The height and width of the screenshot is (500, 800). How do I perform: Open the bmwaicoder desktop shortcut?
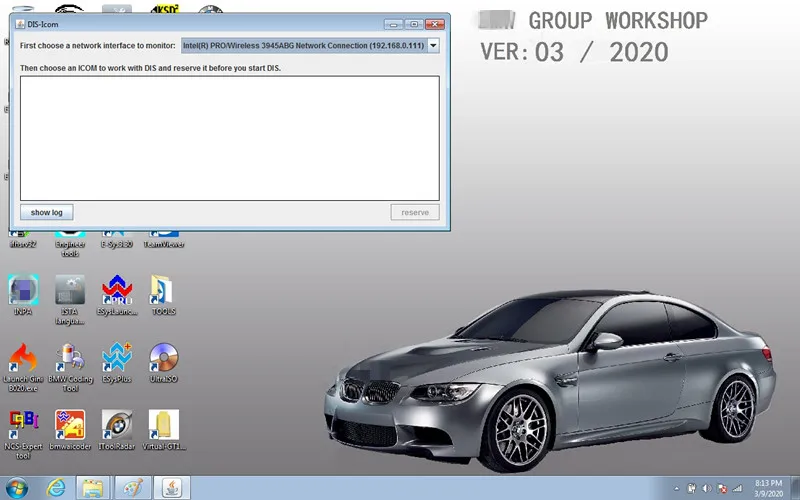[x=70, y=430]
